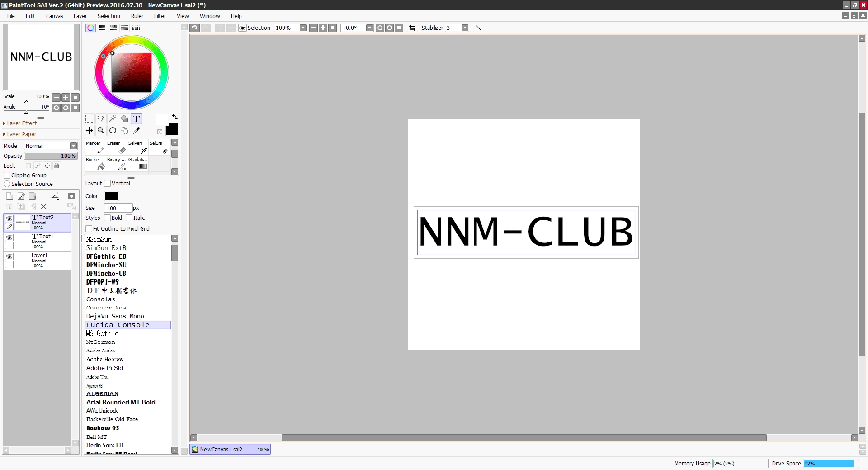Flip the canvas view horizontally
This screenshot has width=868, height=470.
click(412, 28)
